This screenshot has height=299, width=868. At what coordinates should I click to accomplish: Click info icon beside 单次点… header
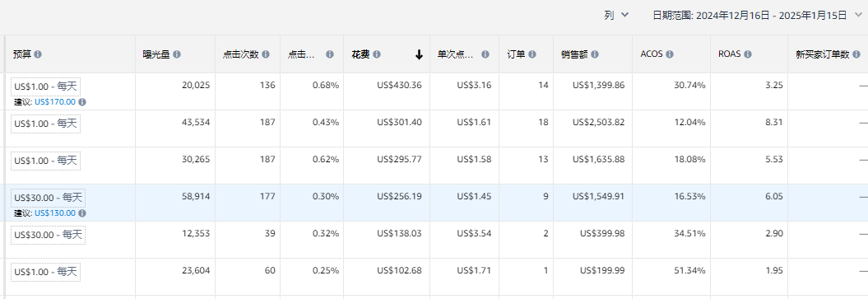485,54
